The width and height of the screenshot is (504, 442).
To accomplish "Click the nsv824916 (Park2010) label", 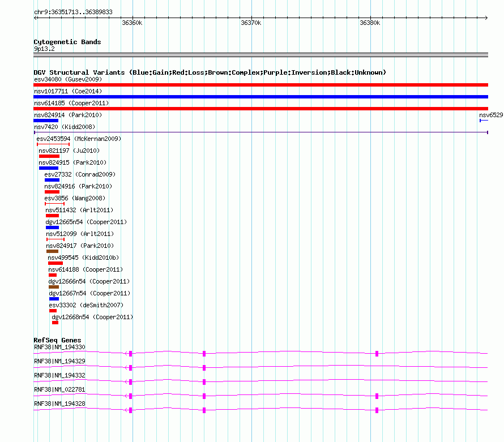I will pos(78,186).
